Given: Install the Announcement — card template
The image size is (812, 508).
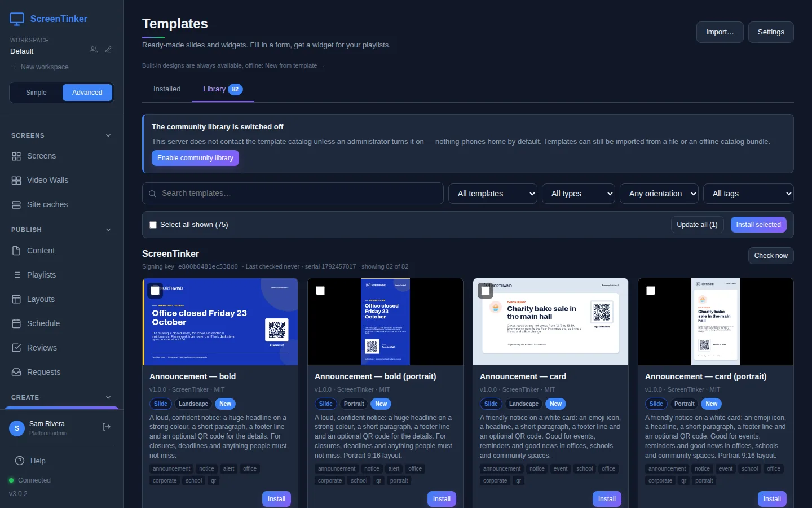Looking at the screenshot, I should click(607, 499).
